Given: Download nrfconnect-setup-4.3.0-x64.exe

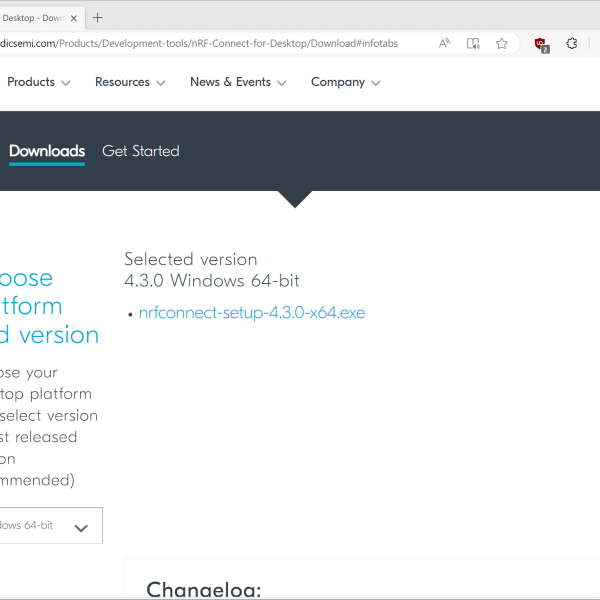Looking at the screenshot, I should tap(252, 313).
